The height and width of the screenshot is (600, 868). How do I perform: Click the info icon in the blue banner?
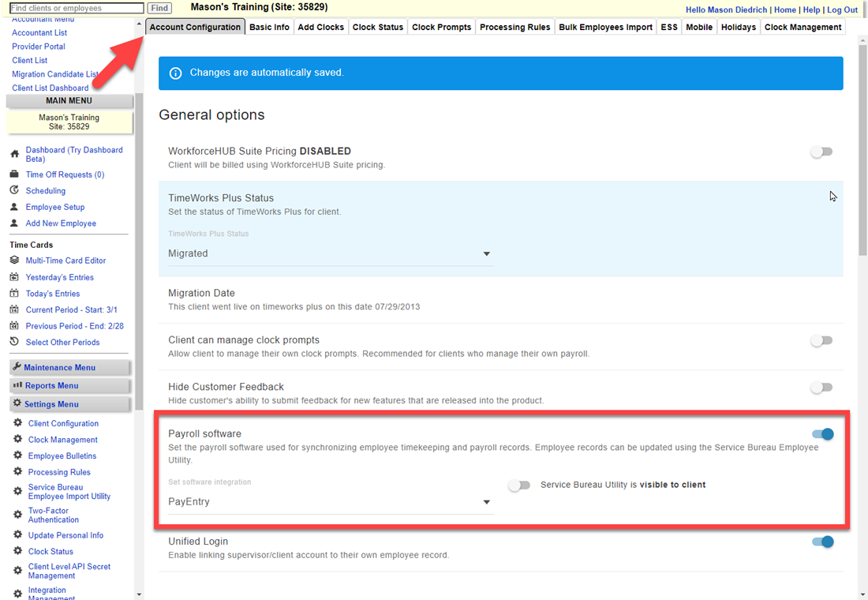(x=175, y=73)
